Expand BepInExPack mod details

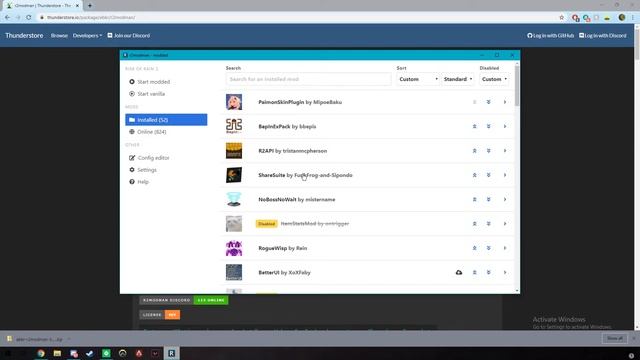click(504, 127)
